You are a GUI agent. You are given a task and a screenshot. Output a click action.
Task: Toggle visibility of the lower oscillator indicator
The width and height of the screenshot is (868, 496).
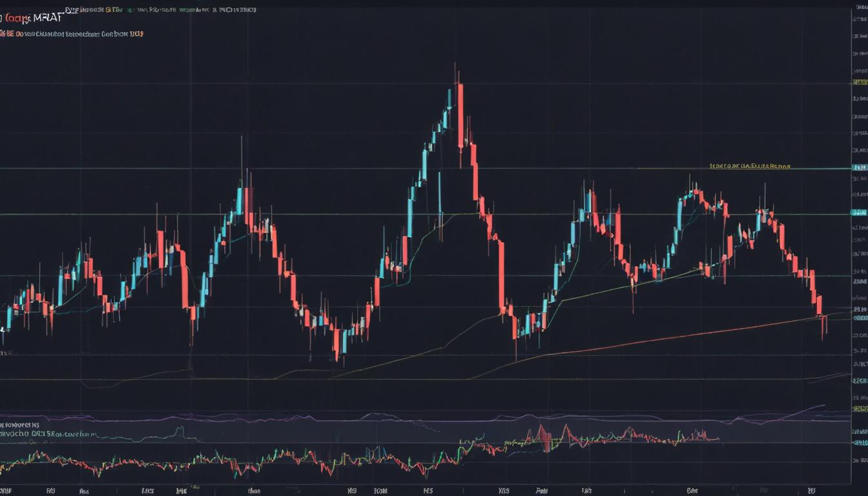click(x=6, y=425)
